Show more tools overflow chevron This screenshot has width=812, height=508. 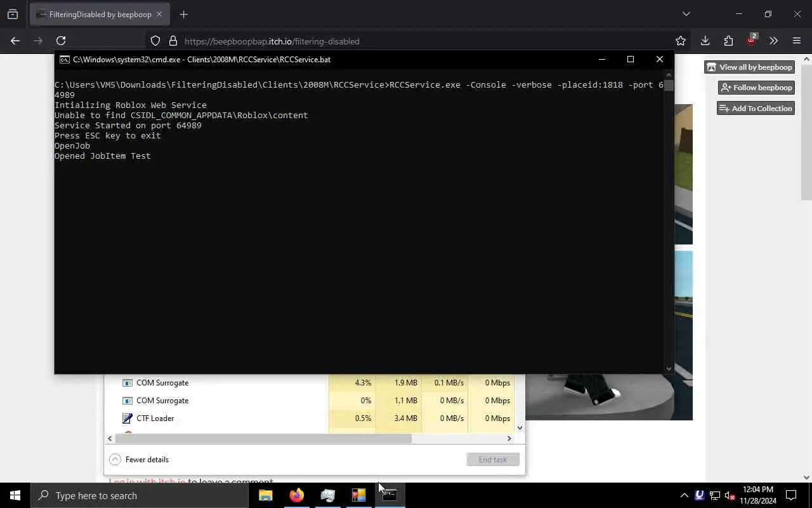click(x=773, y=41)
